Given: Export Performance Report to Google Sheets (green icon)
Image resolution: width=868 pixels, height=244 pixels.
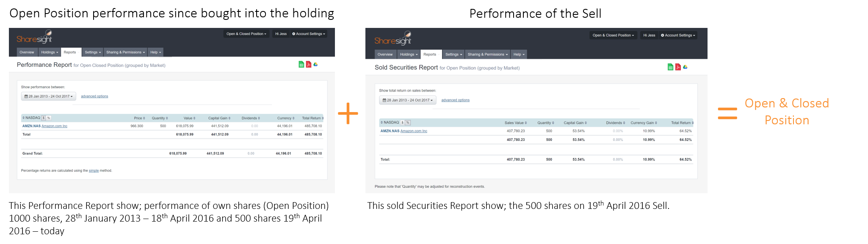Looking at the screenshot, I should 301,64.
